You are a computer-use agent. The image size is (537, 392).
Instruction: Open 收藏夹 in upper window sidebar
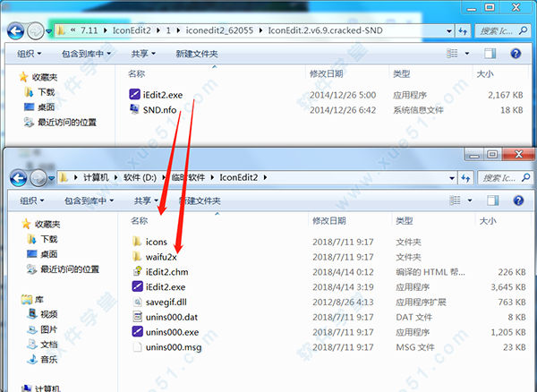click(45, 77)
